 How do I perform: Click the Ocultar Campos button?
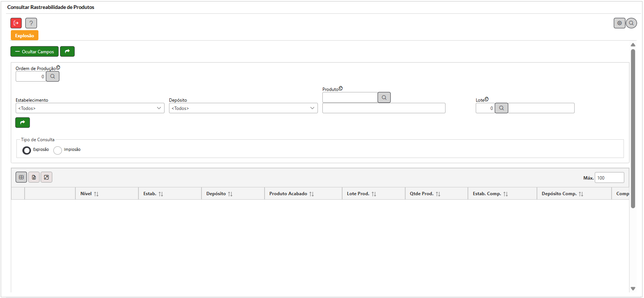tap(34, 51)
